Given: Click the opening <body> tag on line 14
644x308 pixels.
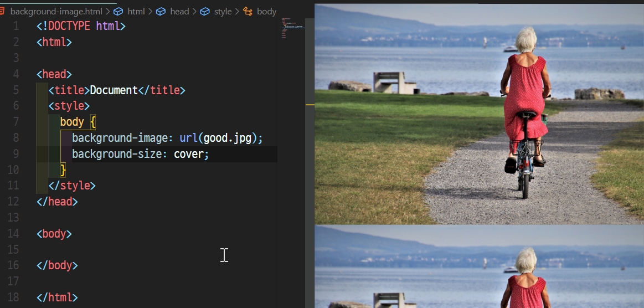Looking at the screenshot, I should [54, 234].
